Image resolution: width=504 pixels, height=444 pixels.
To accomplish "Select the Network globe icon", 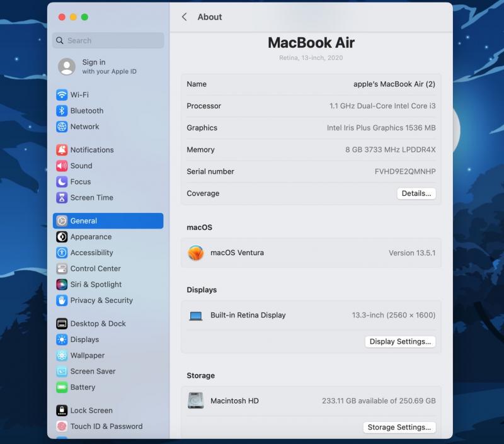I will (62, 127).
